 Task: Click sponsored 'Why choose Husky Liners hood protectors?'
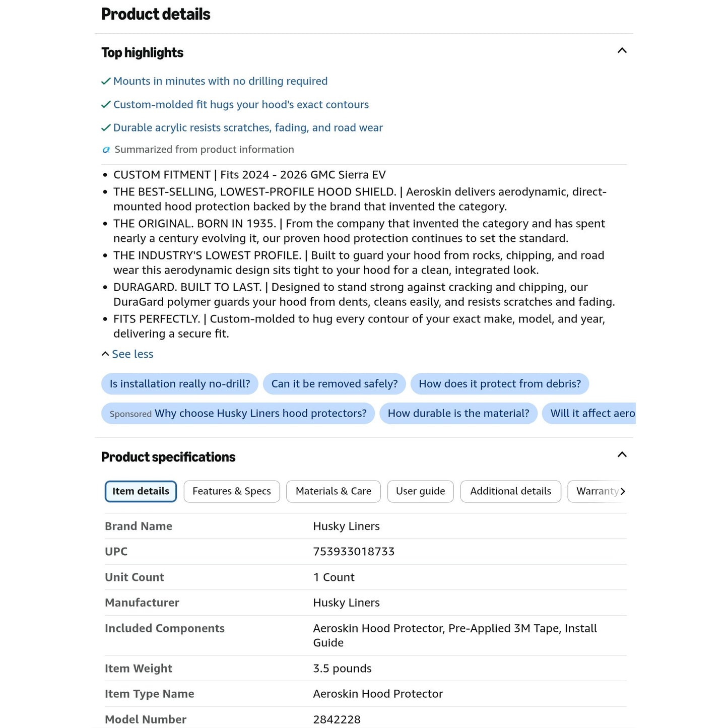[x=238, y=413]
